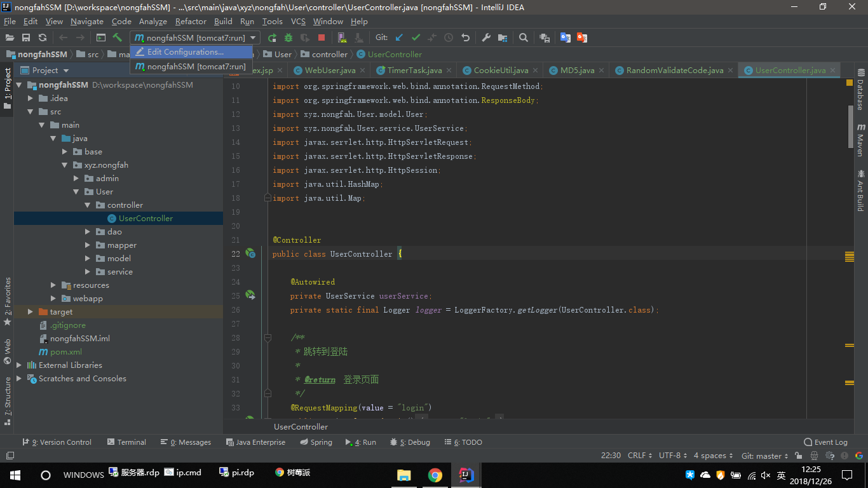Open line separator CRLF selector

[640, 456]
